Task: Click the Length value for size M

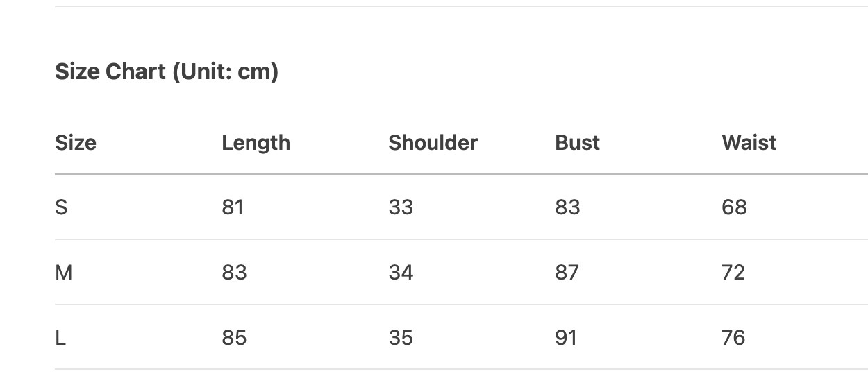Action: pos(234,273)
